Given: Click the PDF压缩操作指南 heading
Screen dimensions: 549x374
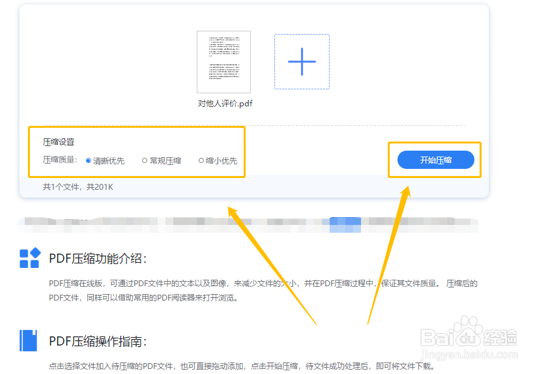Looking at the screenshot, I should [98, 341].
